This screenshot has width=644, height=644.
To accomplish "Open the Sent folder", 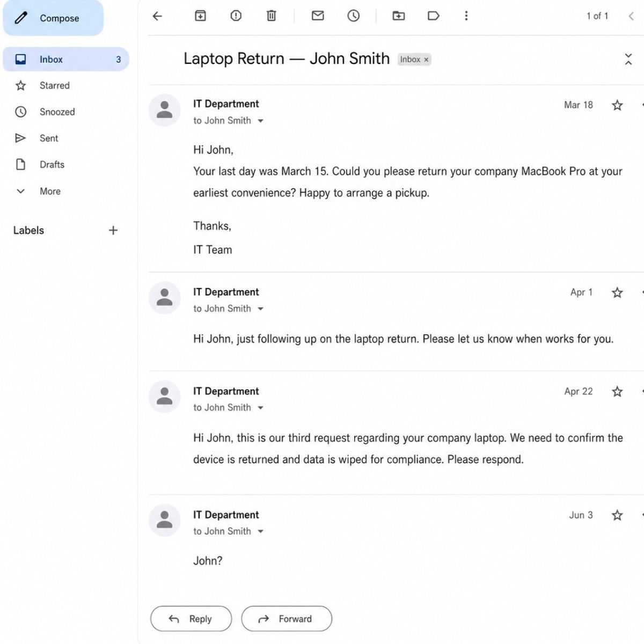I will pos(48,138).
